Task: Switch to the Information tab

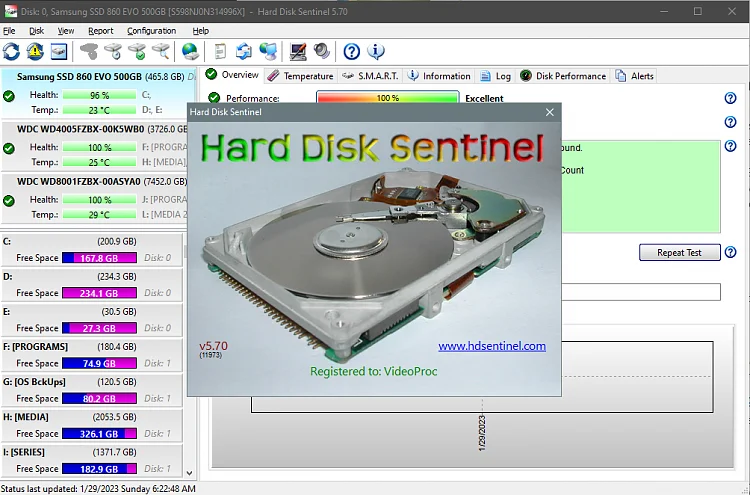Action: pyautogui.click(x=439, y=76)
